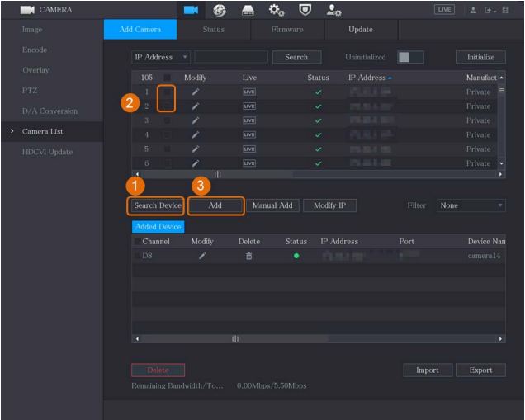Open Overlay in the left sidebar
525x420 pixels.
35,70
